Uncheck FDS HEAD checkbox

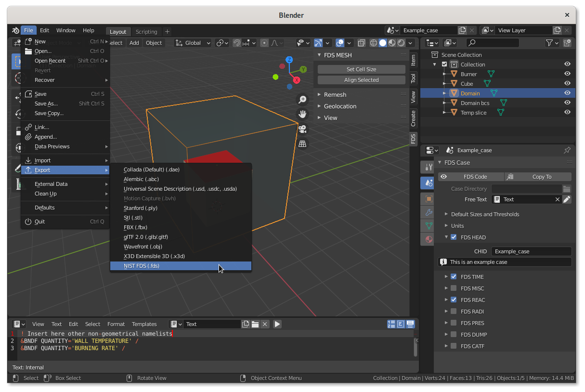454,237
